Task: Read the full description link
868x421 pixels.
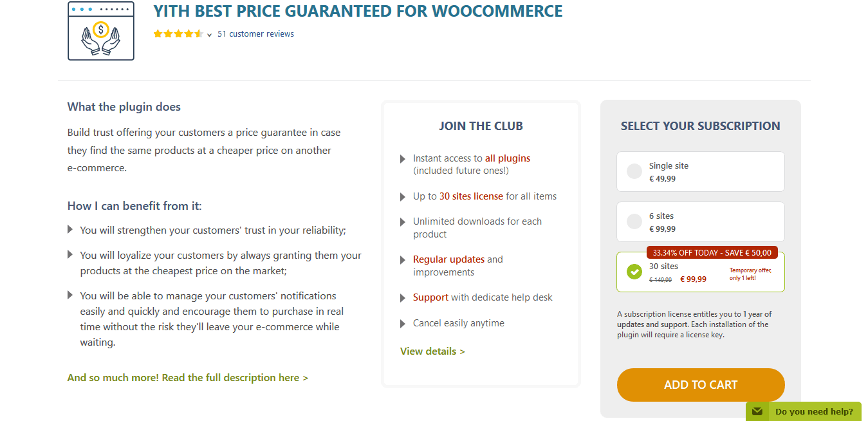Action: click(188, 377)
